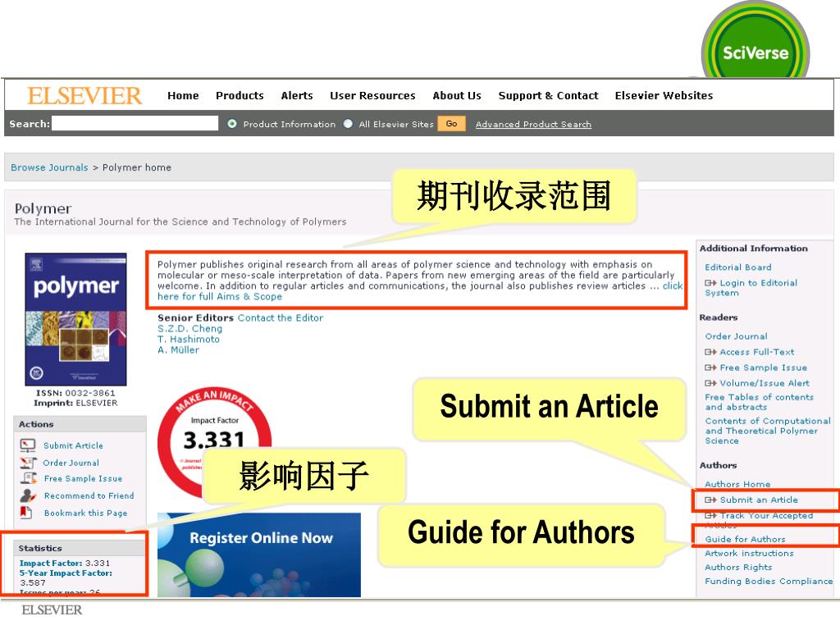Open the Elsevier Websites menu
The width and height of the screenshot is (840, 630).
pos(664,95)
